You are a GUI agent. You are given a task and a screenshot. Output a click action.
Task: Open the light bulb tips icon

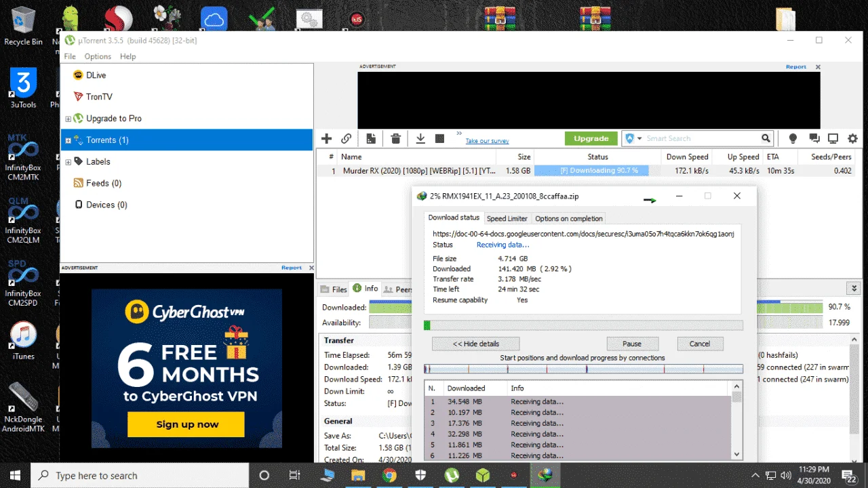tap(793, 138)
